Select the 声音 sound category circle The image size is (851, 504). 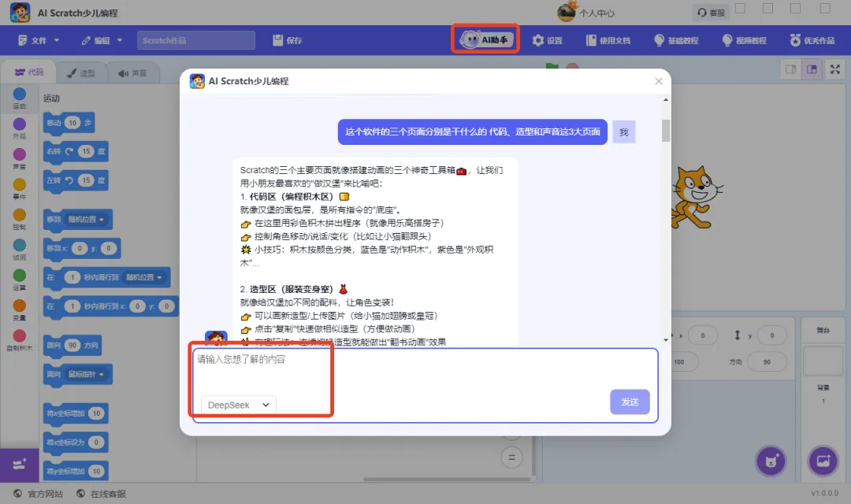pos(20,154)
